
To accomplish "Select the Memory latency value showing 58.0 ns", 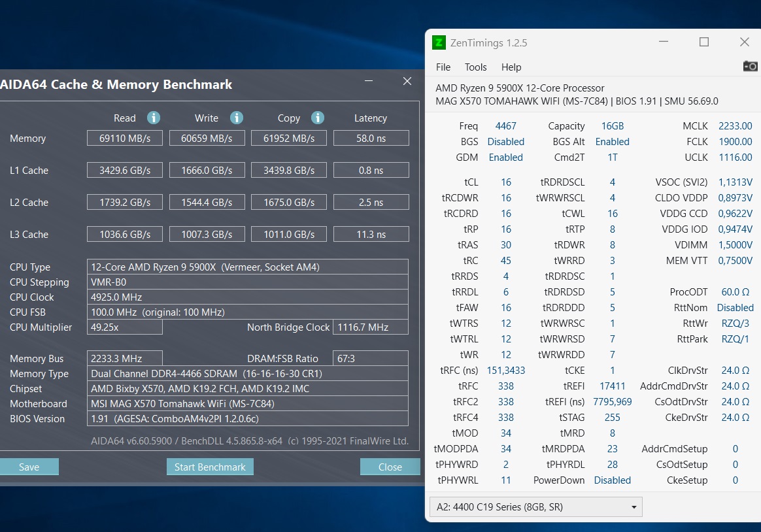I will 371,138.
